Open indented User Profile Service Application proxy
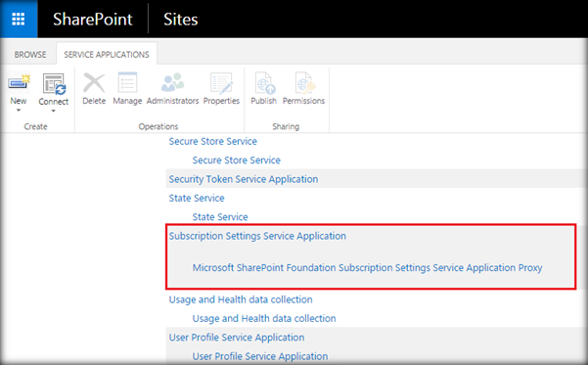The height and width of the screenshot is (365, 588). click(x=260, y=356)
